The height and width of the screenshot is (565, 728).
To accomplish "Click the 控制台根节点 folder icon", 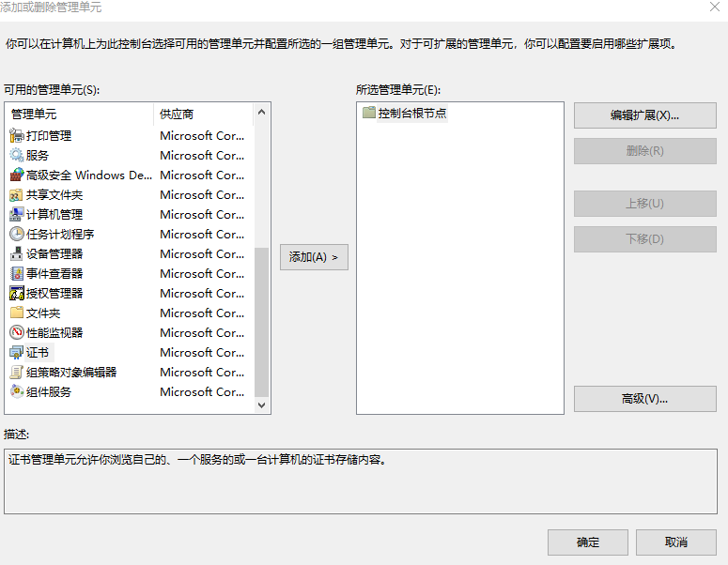I will [369, 113].
